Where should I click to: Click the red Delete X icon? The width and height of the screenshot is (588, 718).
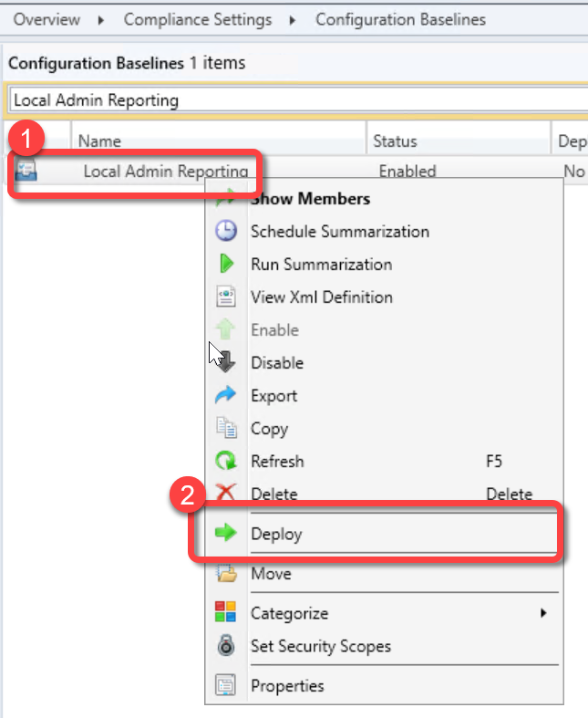(x=225, y=494)
